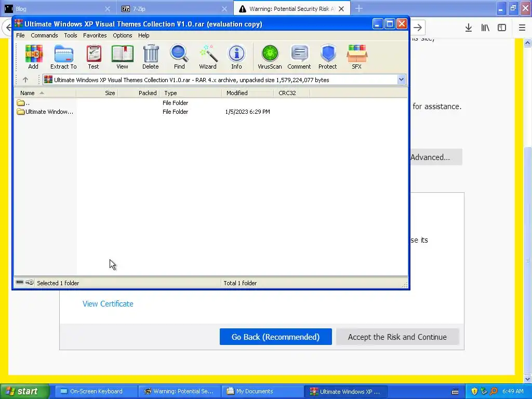Open the Commands menu

pyautogui.click(x=44, y=35)
